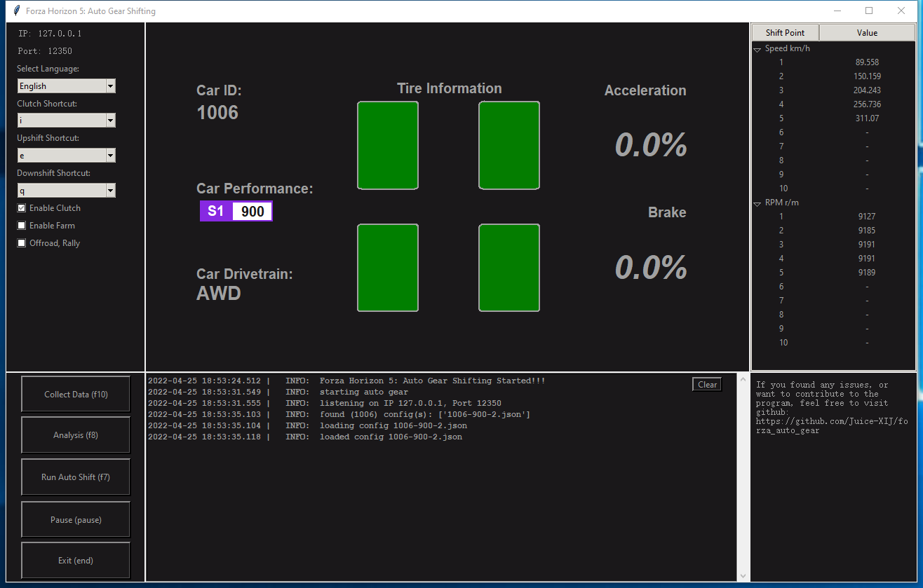Click the purple S1 performance class badge

point(215,210)
